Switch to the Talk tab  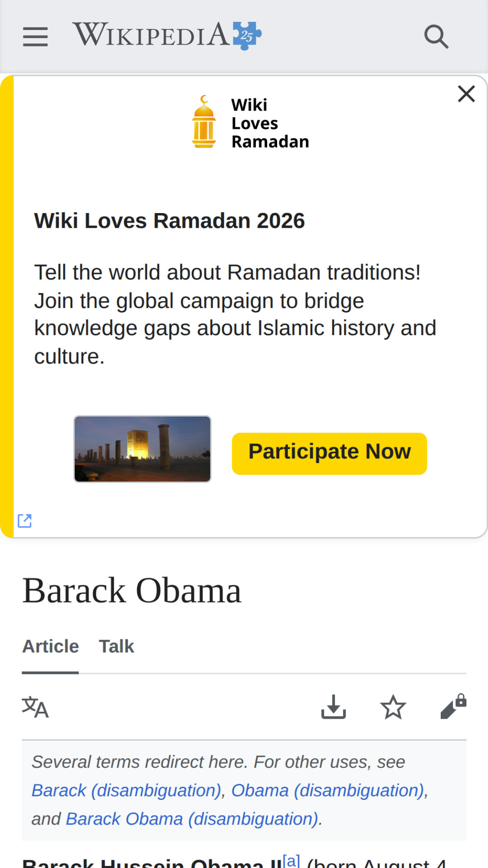pyautogui.click(x=116, y=646)
